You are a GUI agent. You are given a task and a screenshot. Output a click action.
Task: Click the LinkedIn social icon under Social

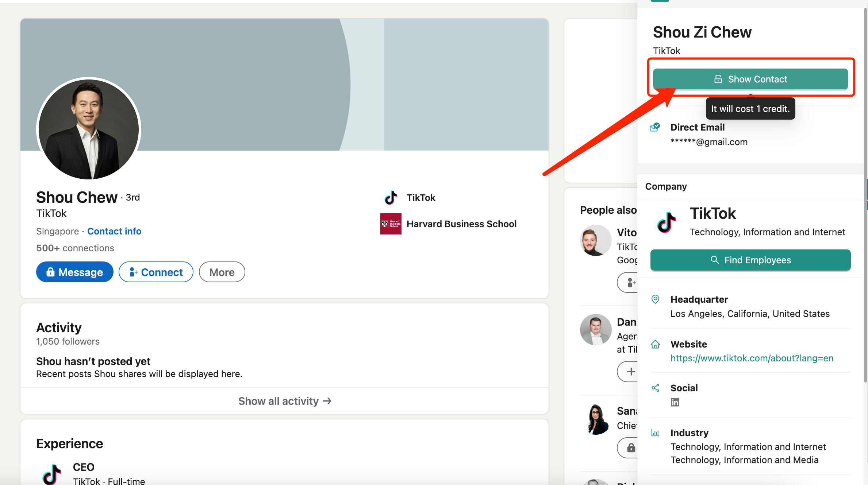[x=675, y=402]
